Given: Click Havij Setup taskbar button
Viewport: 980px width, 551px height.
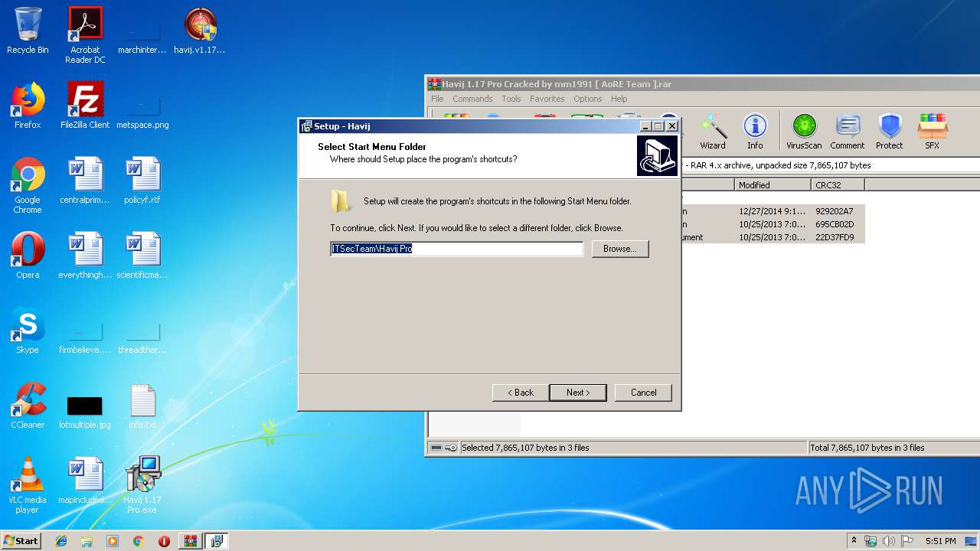Looking at the screenshot, I should point(217,541).
